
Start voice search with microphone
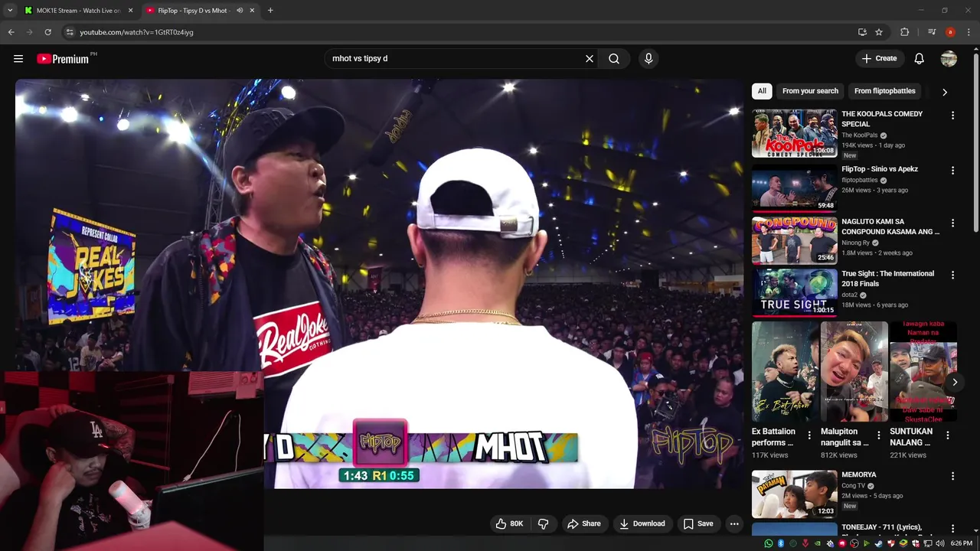(x=648, y=58)
